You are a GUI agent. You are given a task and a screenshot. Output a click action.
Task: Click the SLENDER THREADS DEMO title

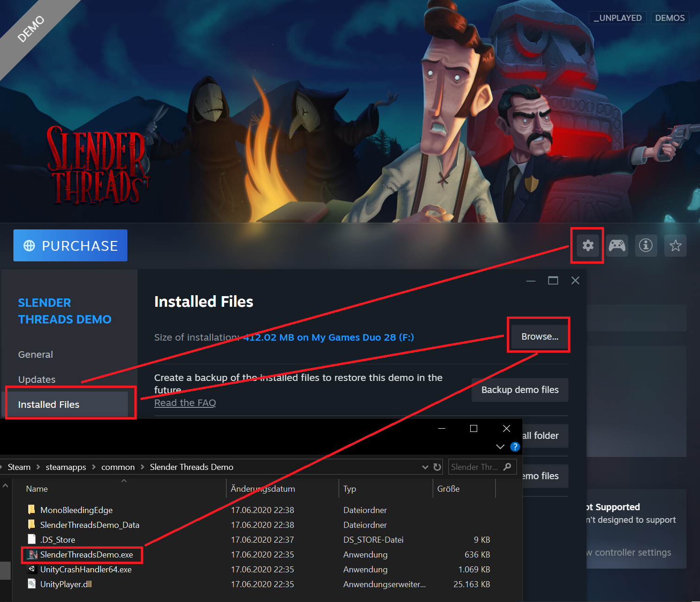[65, 311]
